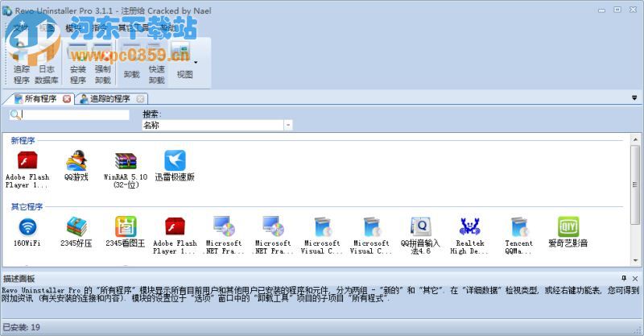Expand the 视图 toolbar dropdown arrow
The image size is (644, 336).
click(x=196, y=63)
